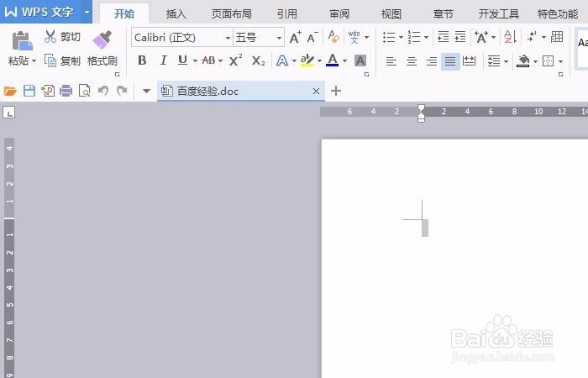Click the decrease indent icon
This screenshot has width=588, height=378.
pyautogui.click(x=444, y=37)
